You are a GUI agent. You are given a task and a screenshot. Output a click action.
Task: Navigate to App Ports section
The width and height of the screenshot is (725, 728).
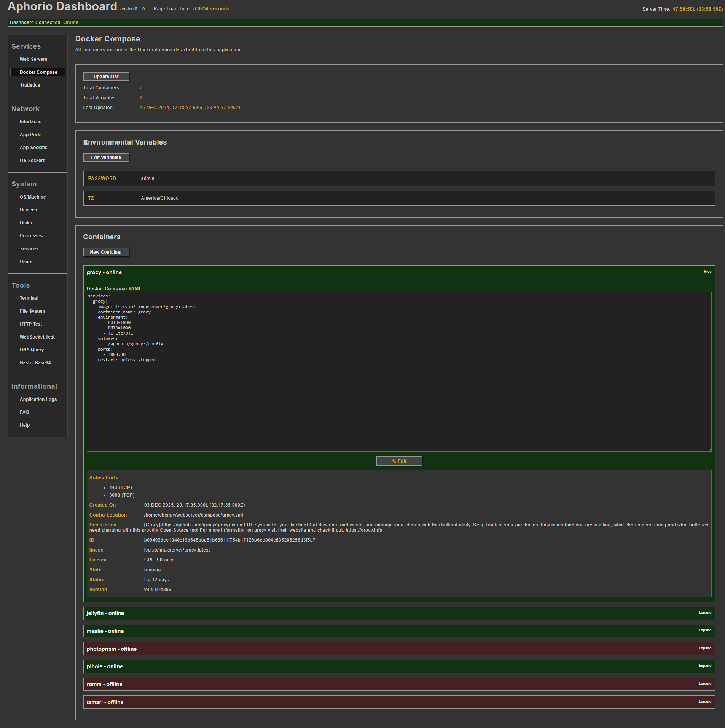(31, 135)
